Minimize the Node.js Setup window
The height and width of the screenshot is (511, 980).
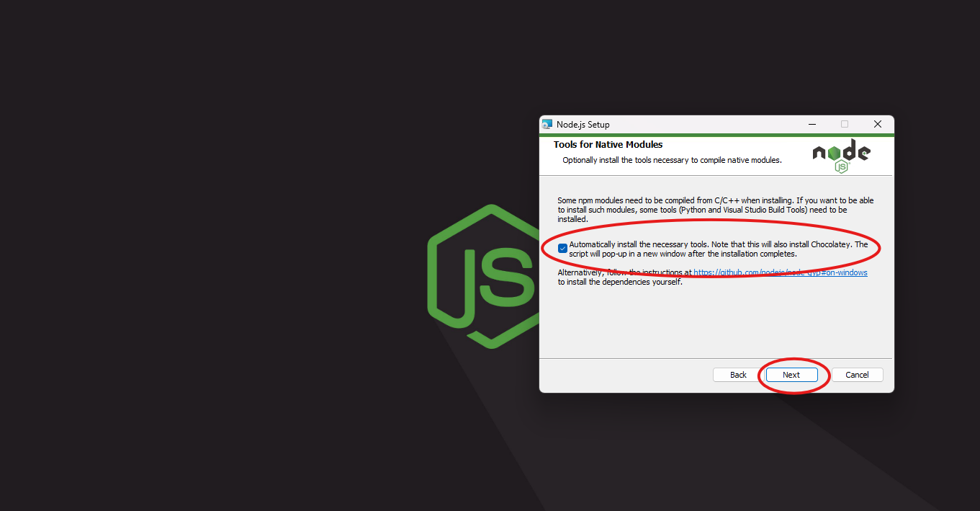812,125
